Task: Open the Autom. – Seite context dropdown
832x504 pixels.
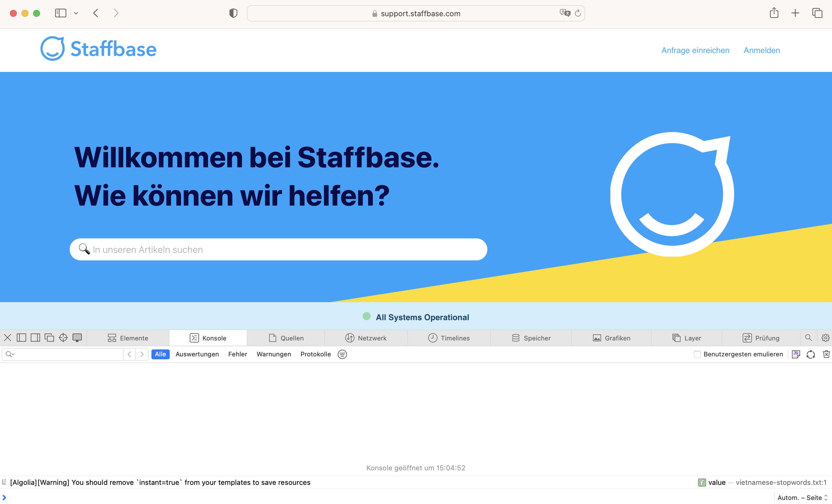Action: coord(802,498)
